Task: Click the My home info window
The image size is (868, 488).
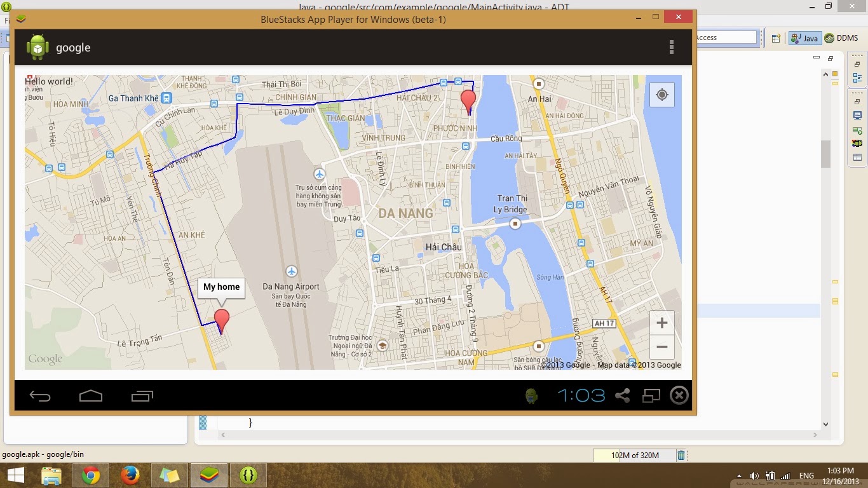Action: tap(221, 287)
